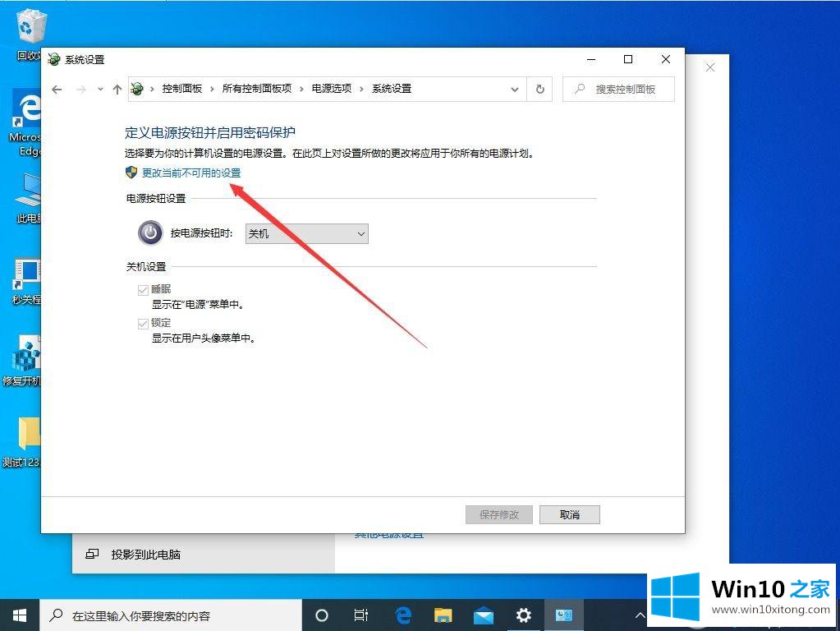Image resolution: width=840 pixels, height=631 pixels.
Task: Launch Edge from the taskbar
Action: (x=403, y=615)
